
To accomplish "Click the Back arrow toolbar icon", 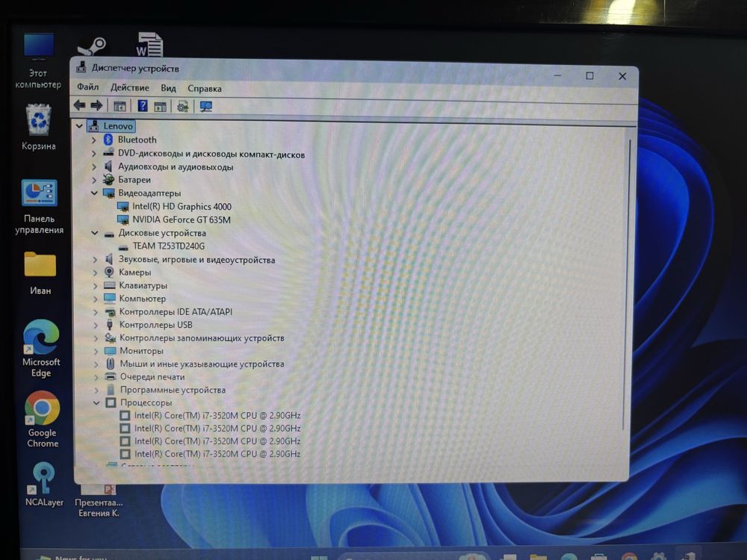I will [x=80, y=105].
